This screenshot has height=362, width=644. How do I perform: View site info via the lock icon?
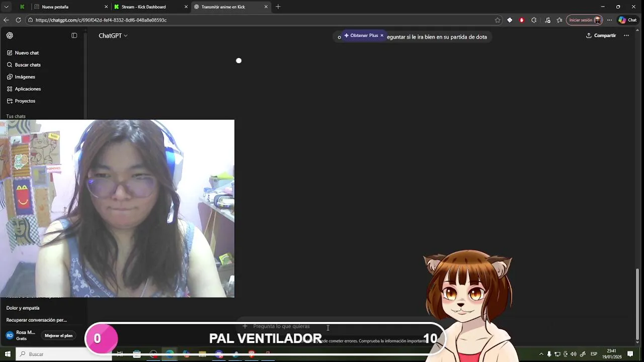pyautogui.click(x=31, y=20)
